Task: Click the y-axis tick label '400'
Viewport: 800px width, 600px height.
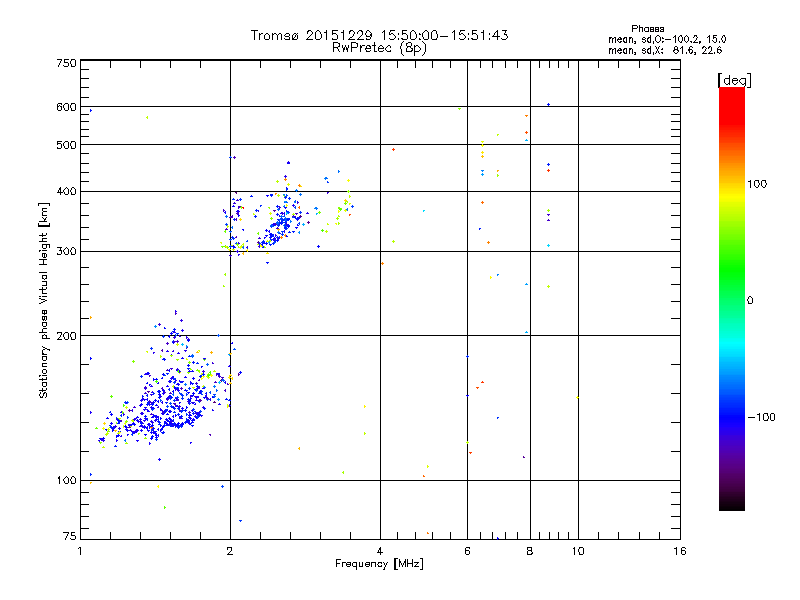Action: coord(66,192)
